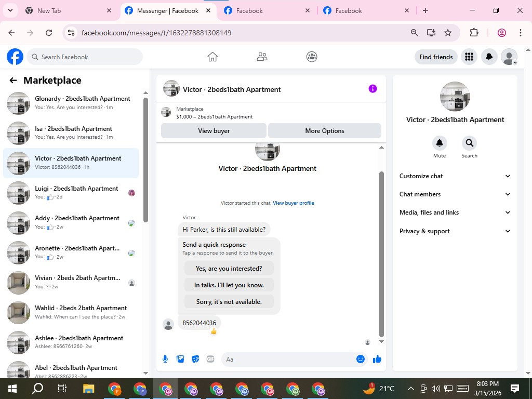Open the View buyer profile link
Screen dimensions: 532x399
coord(294,203)
